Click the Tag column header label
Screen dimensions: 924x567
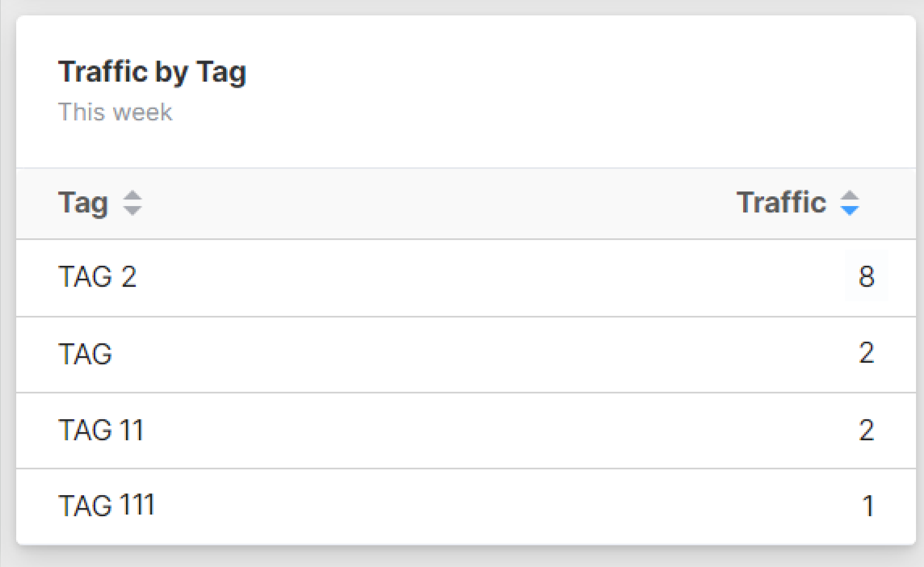click(83, 203)
